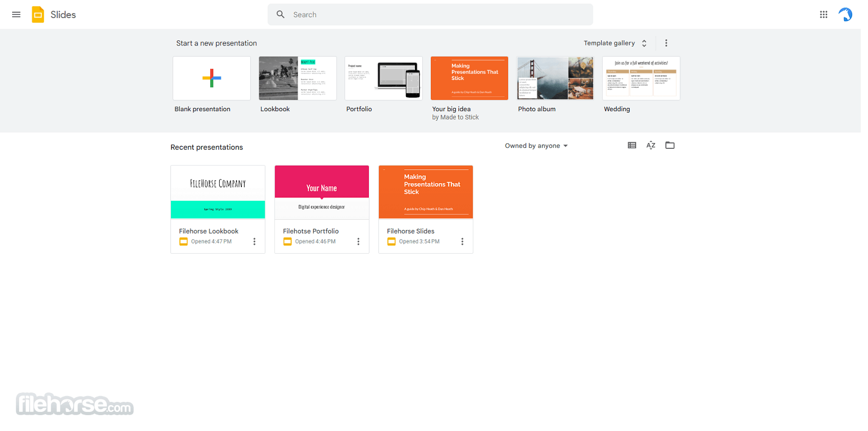Open the A-Z sort options
The width and height of the screenshot is (868, 431).
pyautogui.click(x=651, y=145)
